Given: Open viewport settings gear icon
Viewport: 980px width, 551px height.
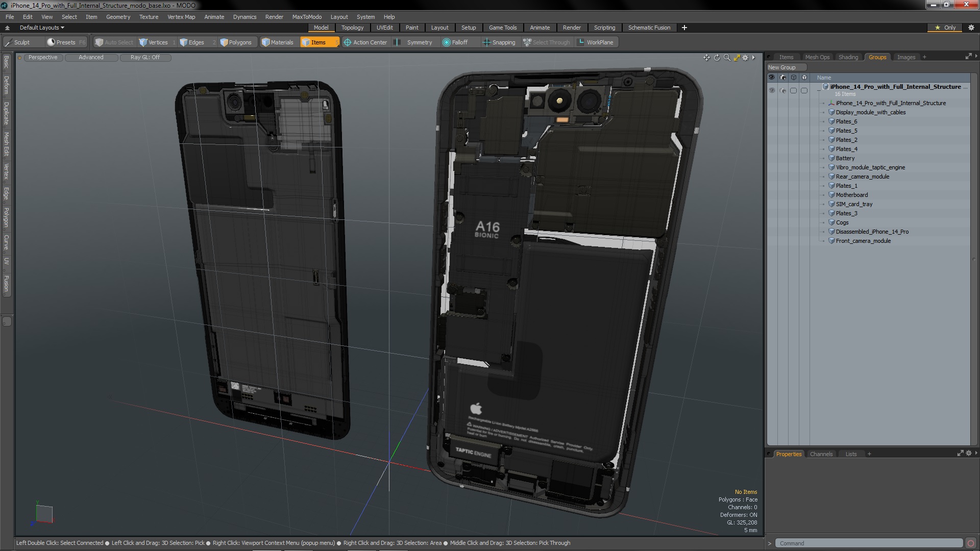Looking at the screenshot, I should (745, 58).
